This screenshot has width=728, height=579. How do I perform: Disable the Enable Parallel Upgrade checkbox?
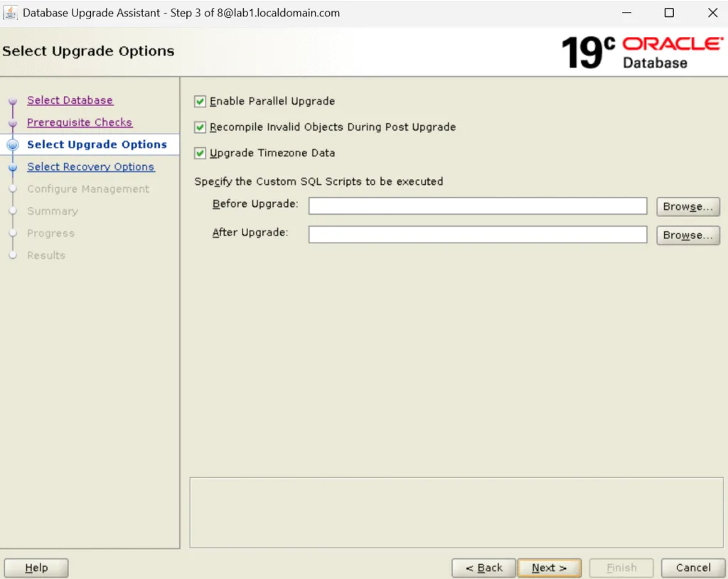(x=200, y=101)
